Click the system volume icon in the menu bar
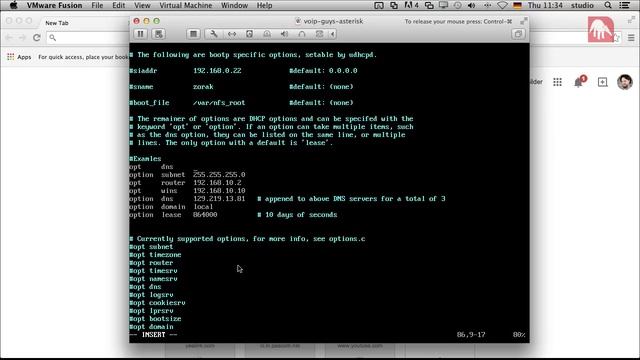This screenshot has width=640, height=360. click(x=471, y=5)
